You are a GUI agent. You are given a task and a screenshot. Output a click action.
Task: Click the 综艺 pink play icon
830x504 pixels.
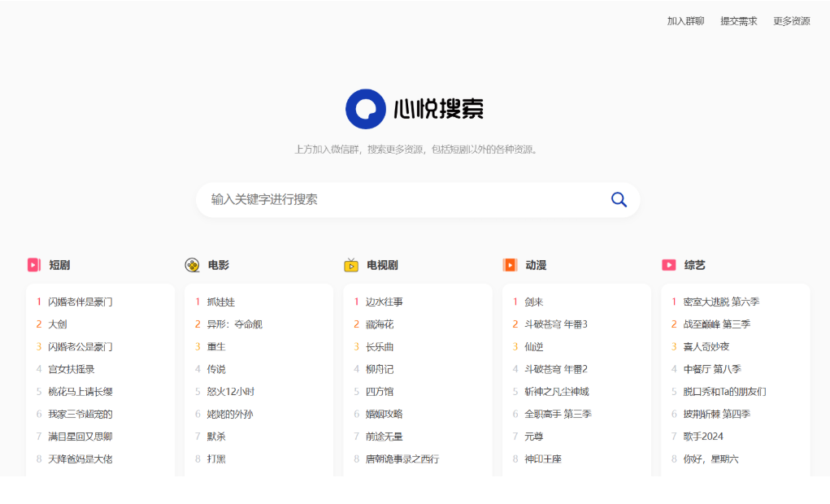[x=669, y=265]
